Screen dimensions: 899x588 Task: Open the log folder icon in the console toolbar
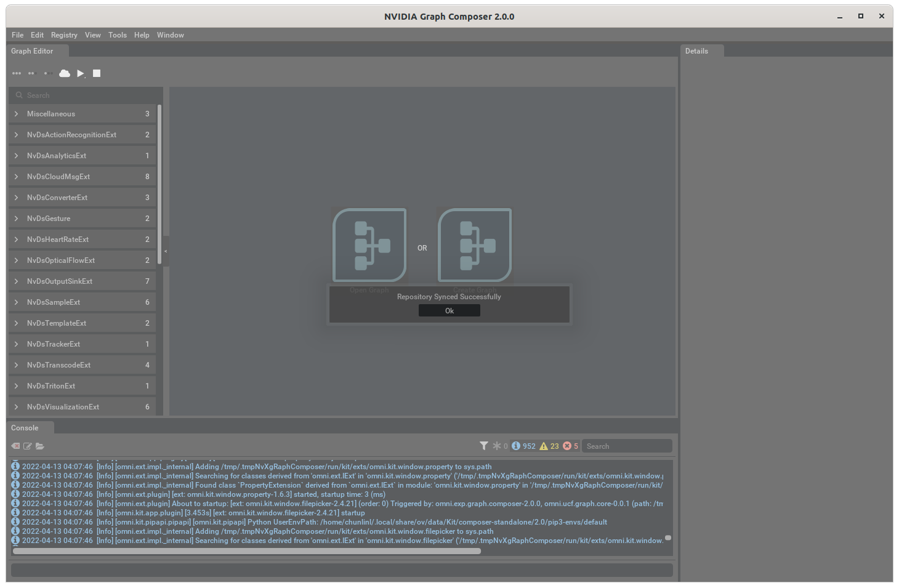tap(40, 446)
